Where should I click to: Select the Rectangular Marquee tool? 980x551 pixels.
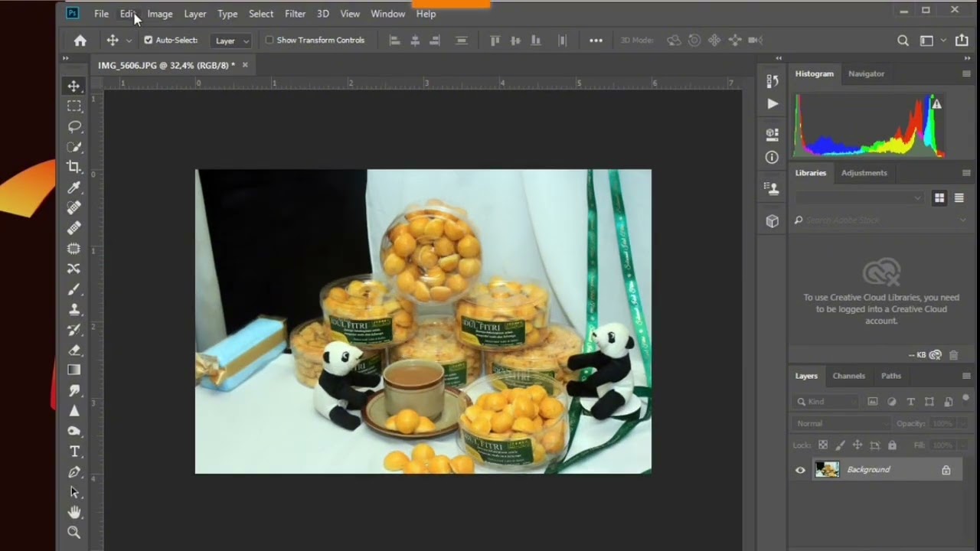[74, 106]
